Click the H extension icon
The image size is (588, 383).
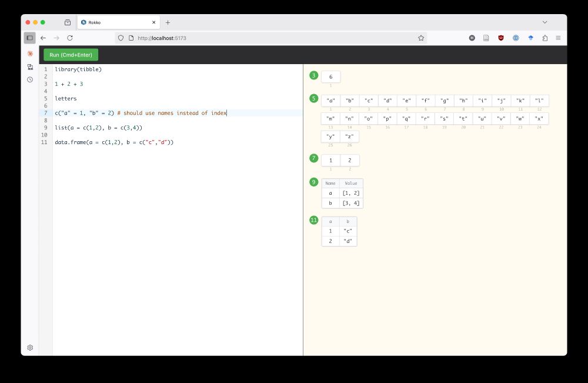pos(472,38)
